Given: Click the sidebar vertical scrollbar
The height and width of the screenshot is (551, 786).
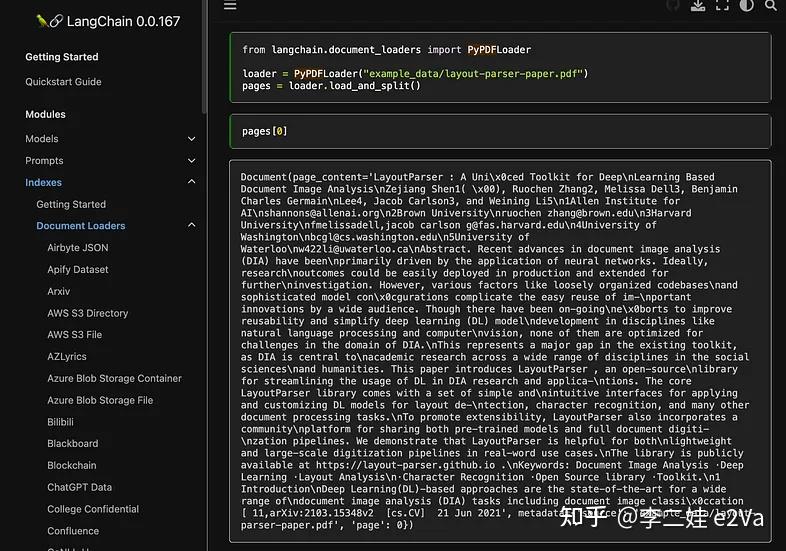Looking at the screenshot, I should click(x=204, y=55).
